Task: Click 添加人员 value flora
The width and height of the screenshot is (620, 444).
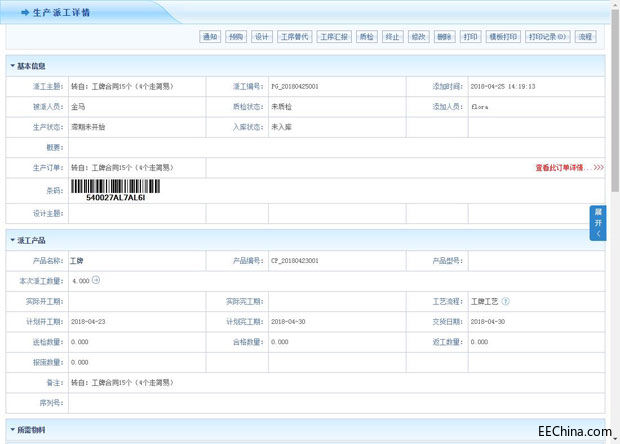Action: point(480,107)
